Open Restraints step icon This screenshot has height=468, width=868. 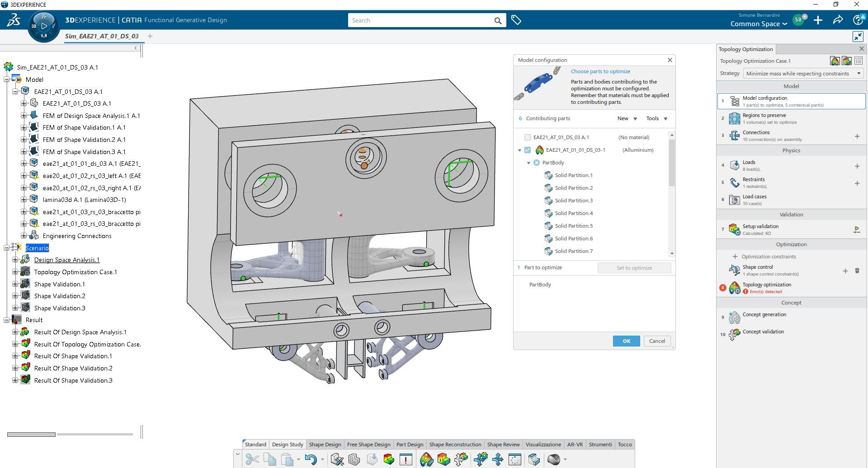pos(735,183)
